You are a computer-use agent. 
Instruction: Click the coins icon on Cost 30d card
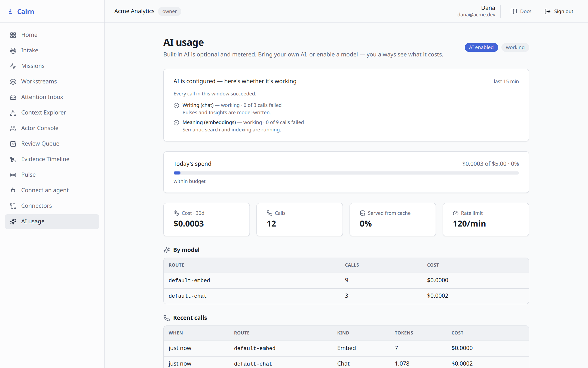(x=176, y=213)
